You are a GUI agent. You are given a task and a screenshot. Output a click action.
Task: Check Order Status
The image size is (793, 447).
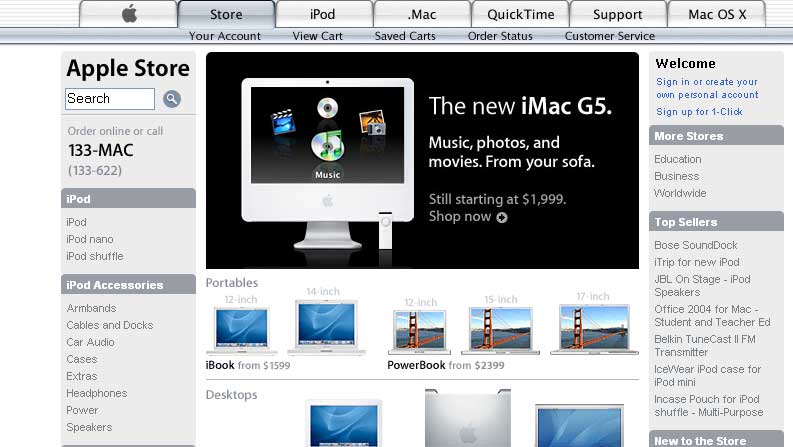tap(500, 36)
